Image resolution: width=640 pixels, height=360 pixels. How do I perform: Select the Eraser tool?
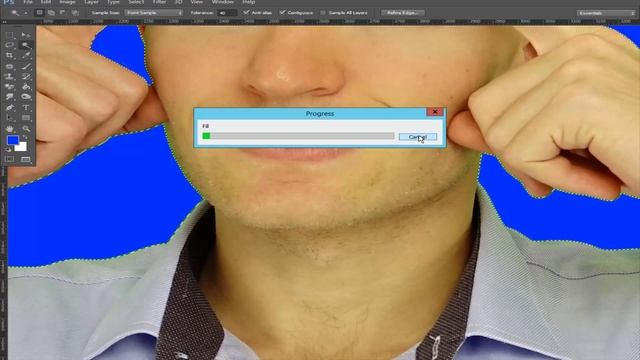coord(10,87)
